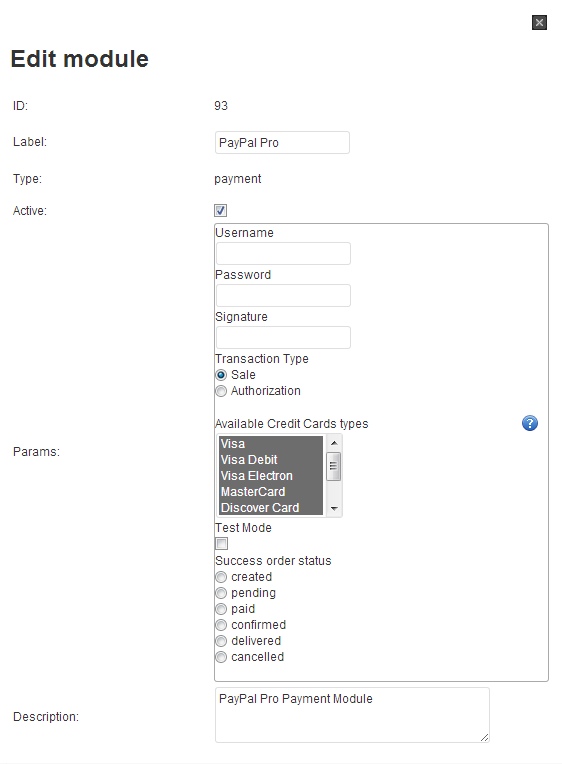Toggle the Active checkbox
The height and width of the screenshot is (764, 562).
220,210
